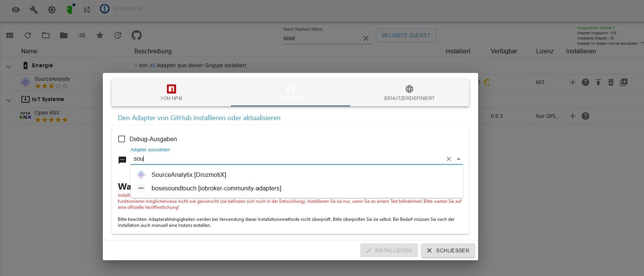The height and width of the screenshot is (276, 644).
Task: Click the INSTALLIEREN button
Action: 389,250
